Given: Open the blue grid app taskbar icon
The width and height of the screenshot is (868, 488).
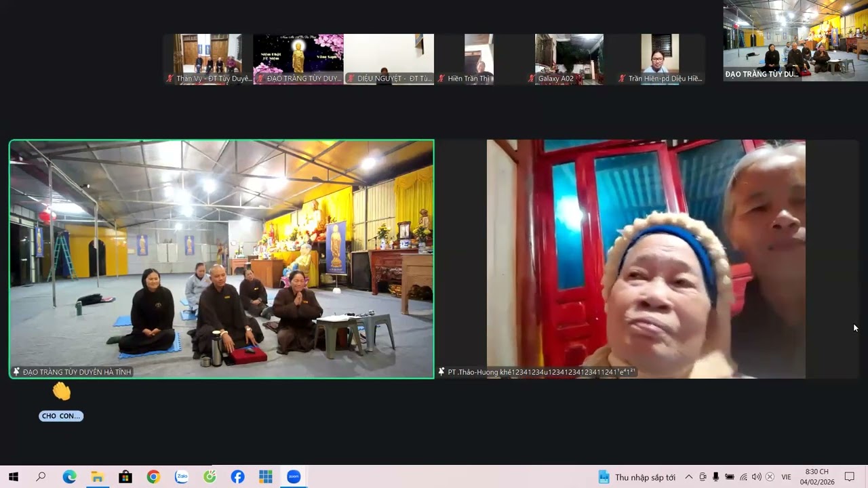Looking at the screenshot, I should (266, 477).
